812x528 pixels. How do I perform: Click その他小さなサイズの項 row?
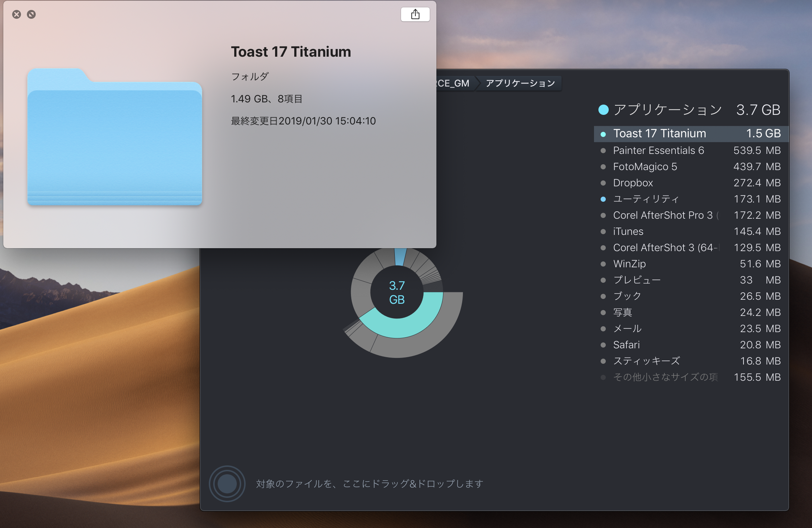coord(691,377)
